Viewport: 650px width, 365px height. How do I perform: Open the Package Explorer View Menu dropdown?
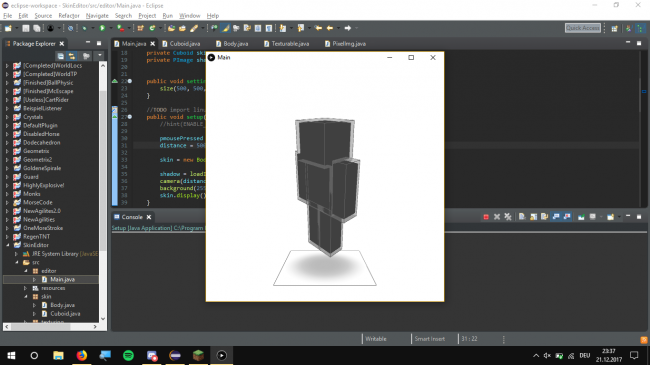[x=99, y=55]
